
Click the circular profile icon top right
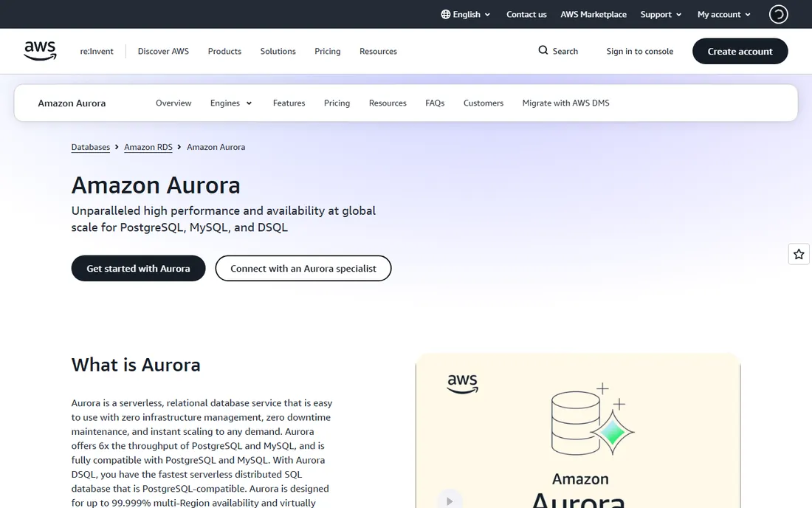[x=778, y=14]
